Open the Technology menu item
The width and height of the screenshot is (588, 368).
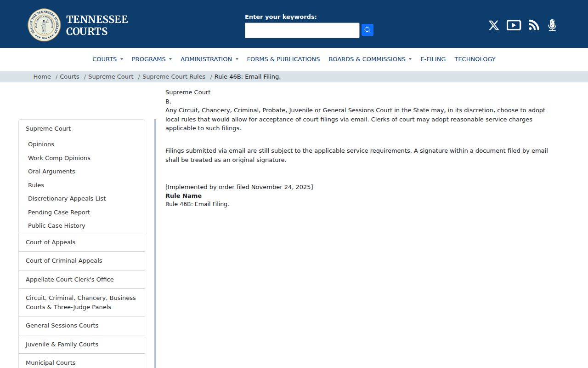tap(475, 59)
